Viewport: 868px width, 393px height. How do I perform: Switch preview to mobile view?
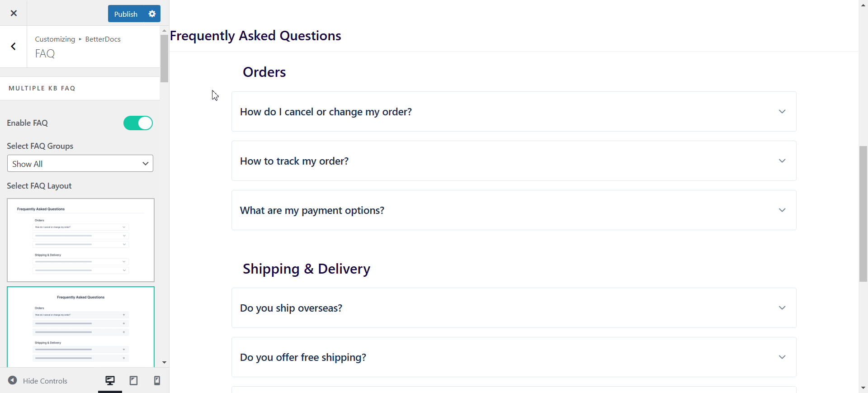[x=156, y=380]
